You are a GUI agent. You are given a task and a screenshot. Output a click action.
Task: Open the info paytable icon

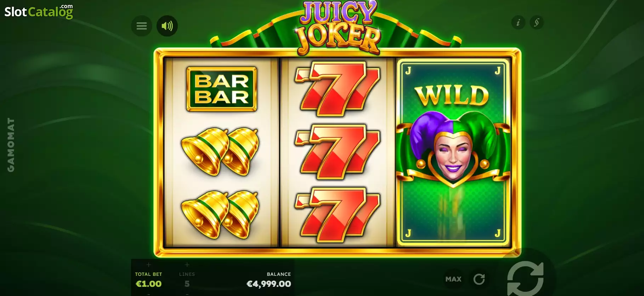coord(518,23)
